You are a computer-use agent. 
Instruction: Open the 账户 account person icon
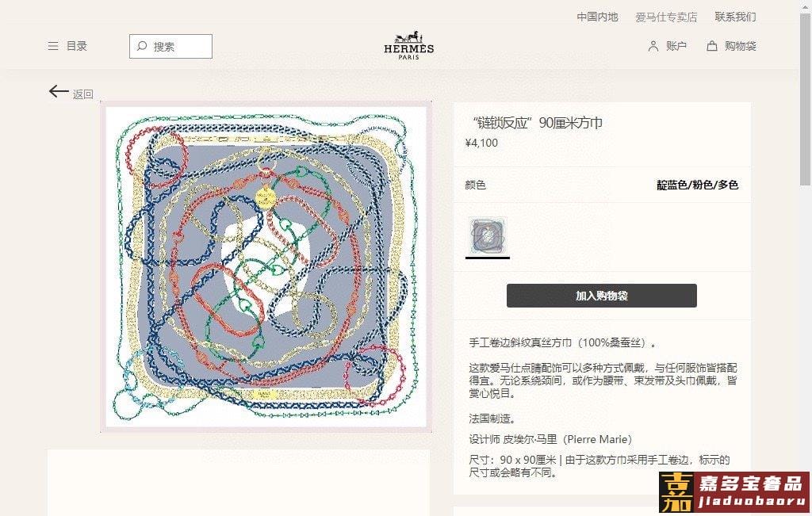pos(653,46)
